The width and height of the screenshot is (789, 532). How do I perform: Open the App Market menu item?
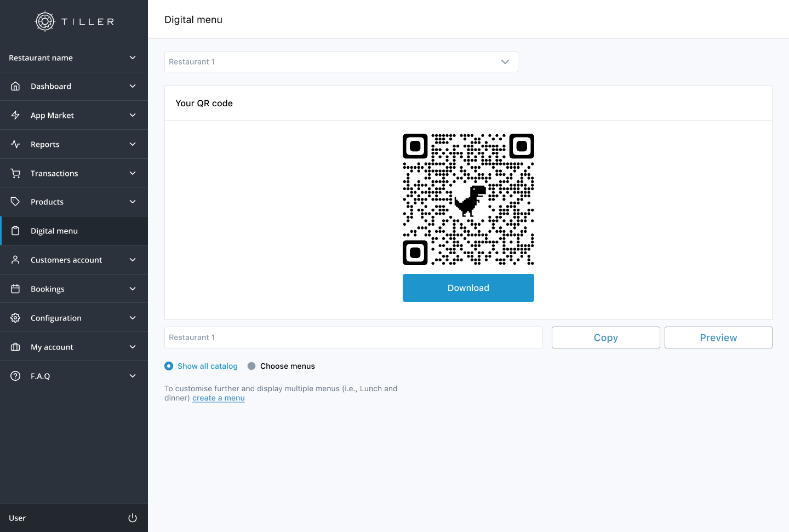click(74, 115)
